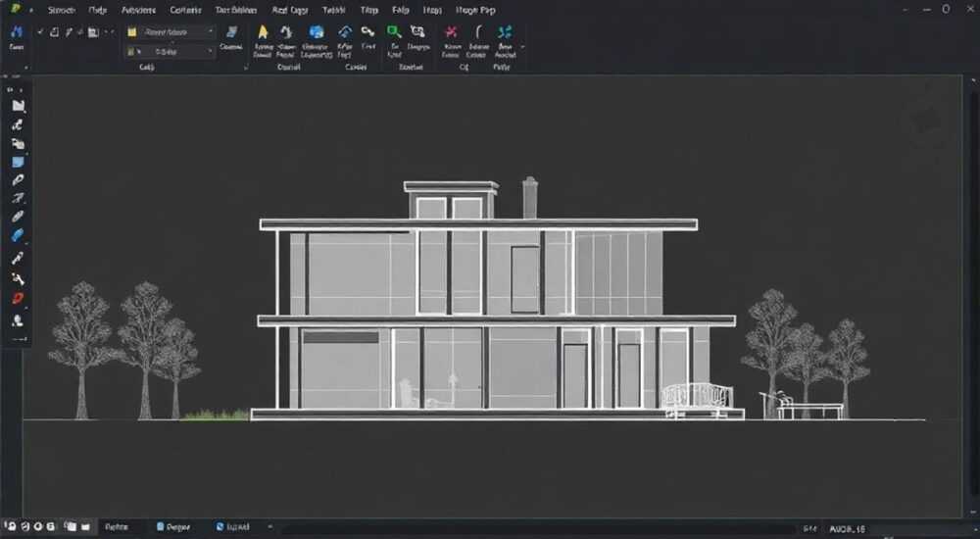980x539 pixels.
Task: Select the blue square tool in left toolbar
Action: point(18,162)
